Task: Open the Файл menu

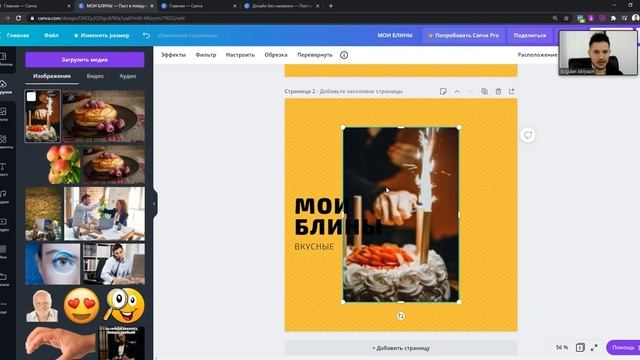Action: point(51,36)
